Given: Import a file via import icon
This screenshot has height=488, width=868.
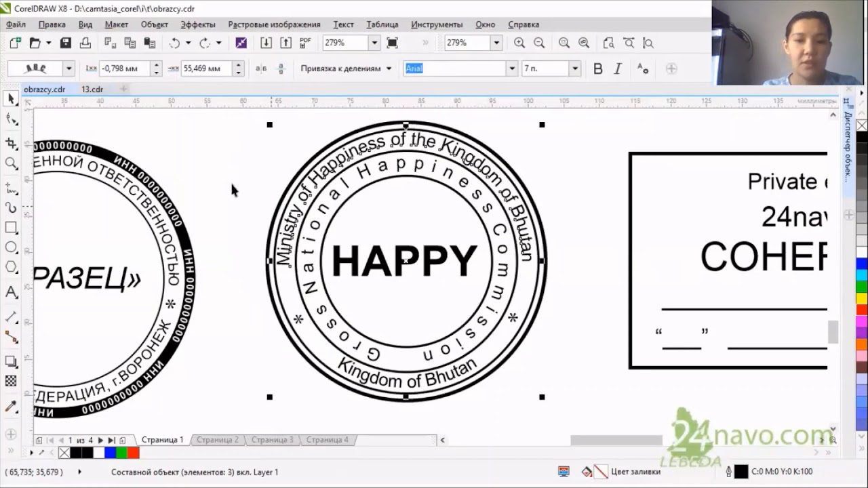Looking at the screenshot, I should pyautogui.click(x=266, y=43).
